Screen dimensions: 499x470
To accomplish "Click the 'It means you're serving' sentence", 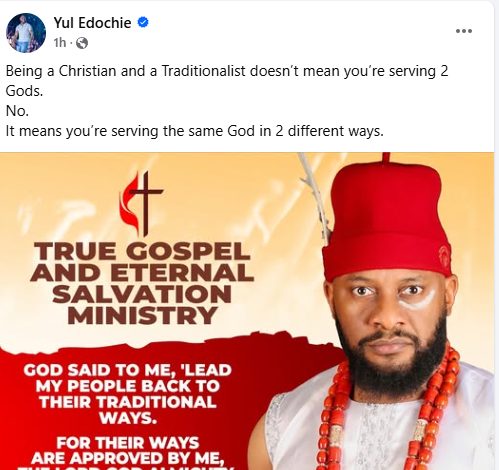I will coord(195,131).
